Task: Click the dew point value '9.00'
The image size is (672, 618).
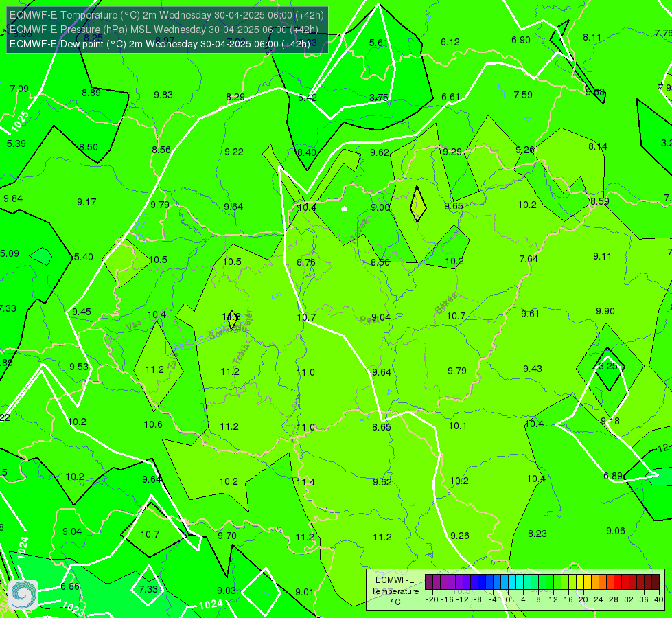Action: pyautogui.click(x=380, y=208)
